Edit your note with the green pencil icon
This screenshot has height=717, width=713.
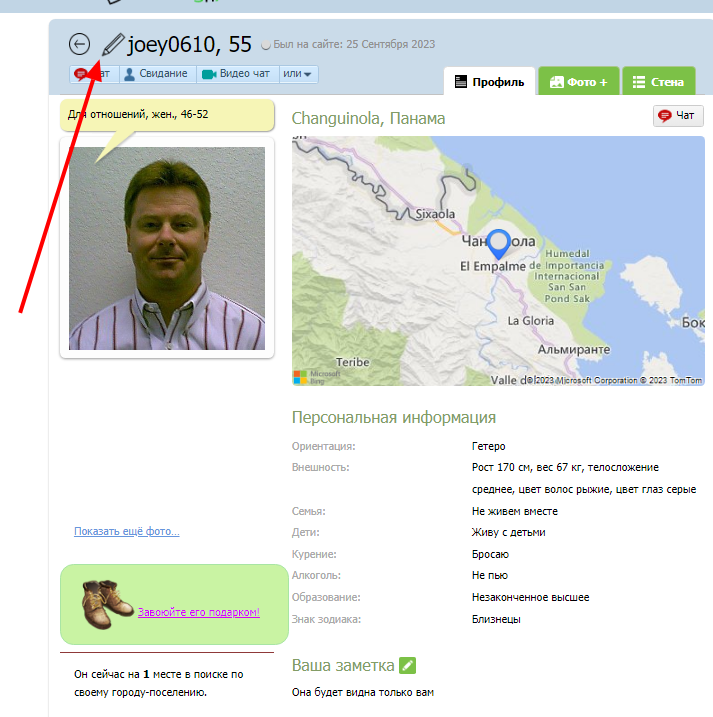(407, 665)
